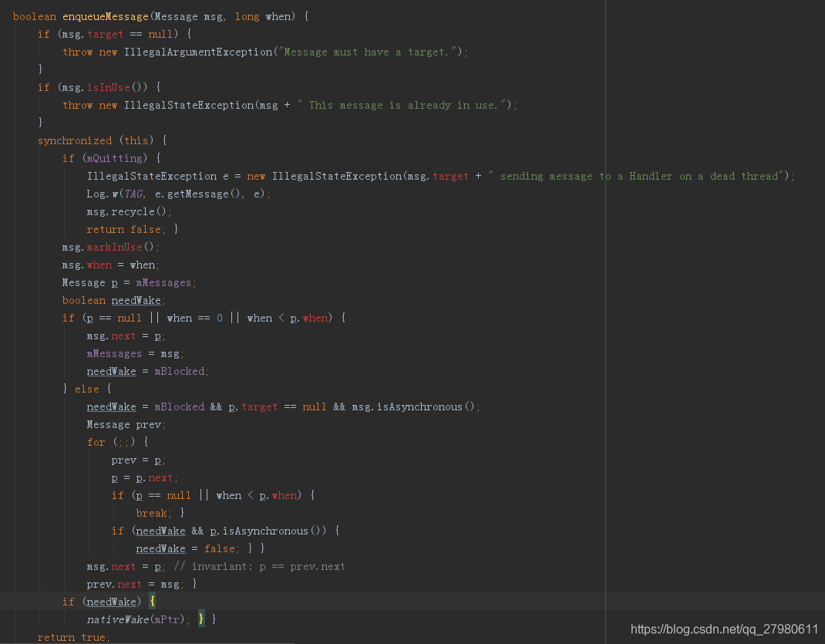The height and width of the screenshot is (644, 825).
Task: Click the 'p = p.next;' statement
Action: (x=145, y=478)
